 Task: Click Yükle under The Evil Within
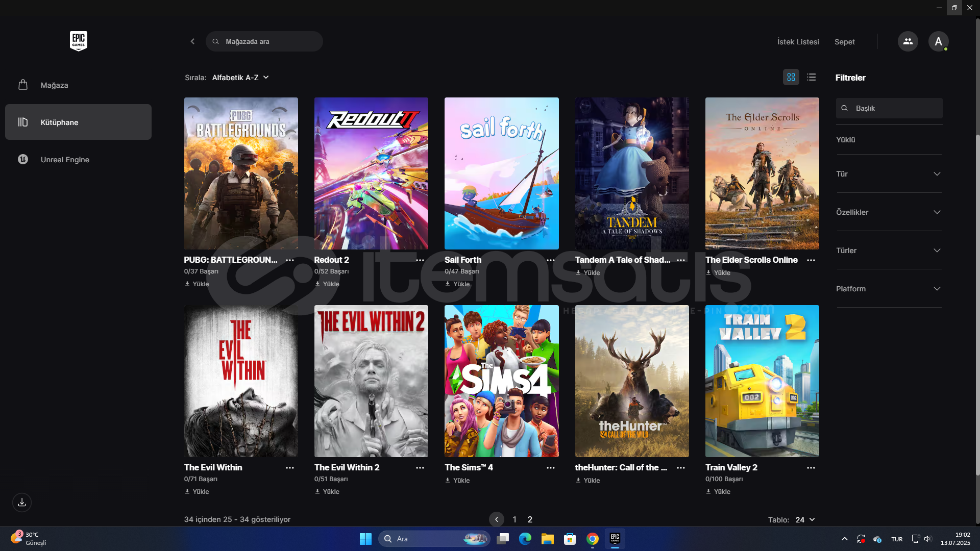point(197,492)
